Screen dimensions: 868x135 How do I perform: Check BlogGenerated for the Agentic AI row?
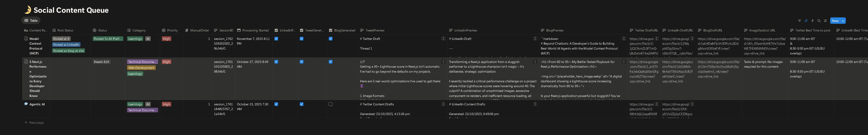331,104
